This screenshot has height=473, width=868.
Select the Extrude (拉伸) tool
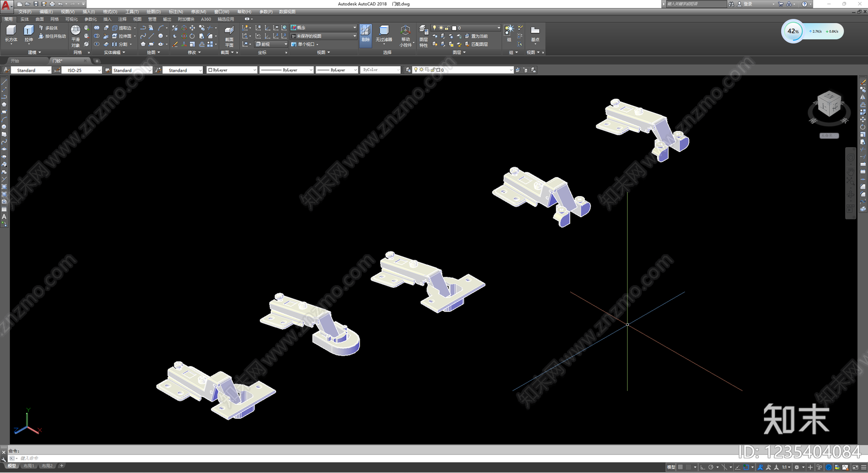[29, 33]
